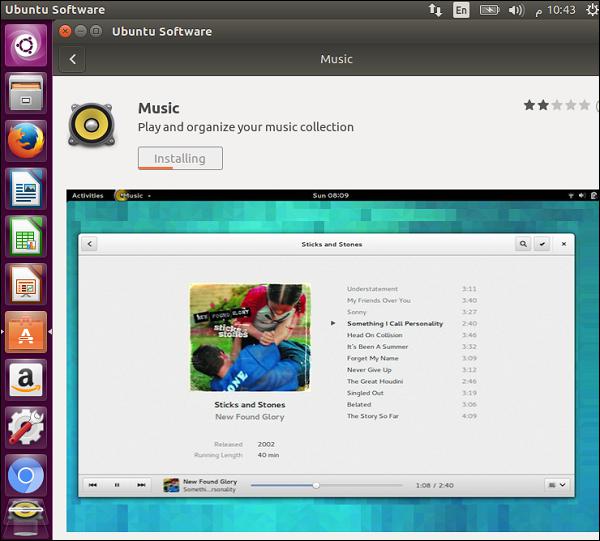The image size is (600, 541).
Task: Open the system gear session menu
Action: point(591,9)
